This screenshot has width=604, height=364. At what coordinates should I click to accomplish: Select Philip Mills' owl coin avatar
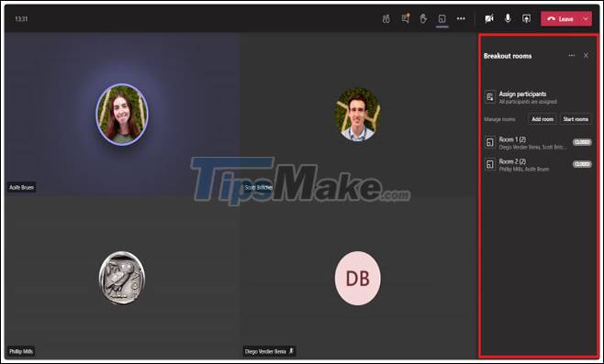coord(122,278)
